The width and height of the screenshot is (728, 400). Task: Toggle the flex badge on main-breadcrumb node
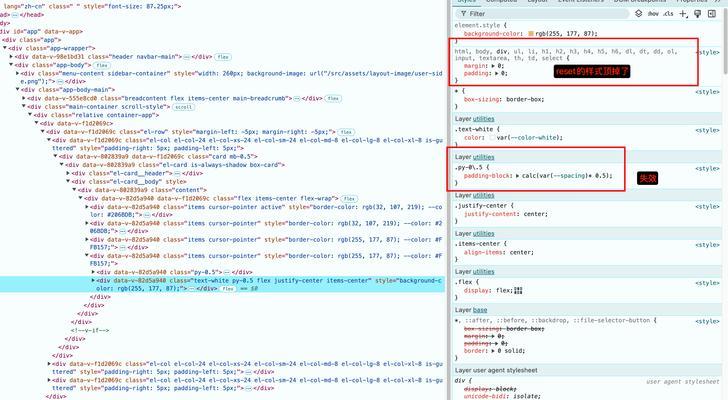click(333, 98)
